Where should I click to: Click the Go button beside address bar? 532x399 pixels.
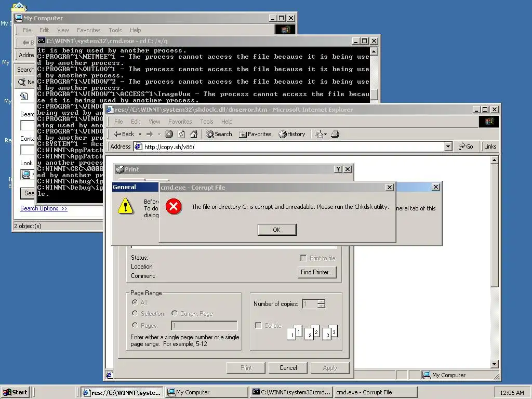(466, 147)
